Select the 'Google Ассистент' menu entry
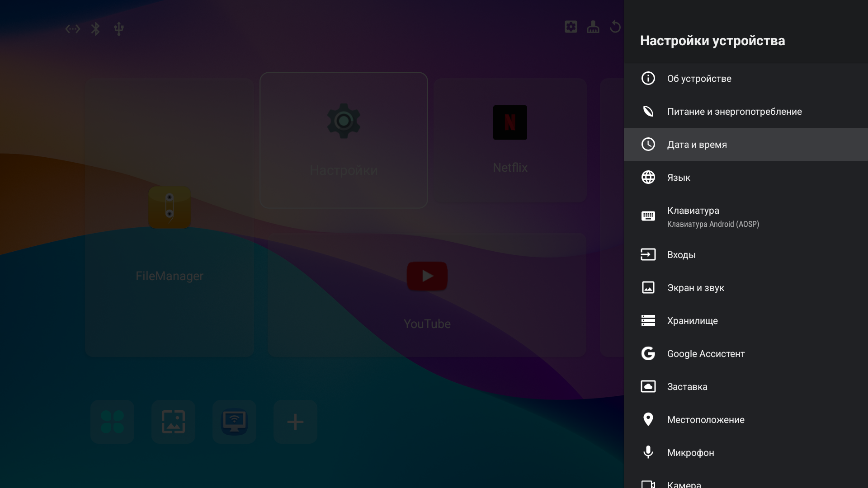The width and height of the screenshot is (868, 488). point(706,354)
